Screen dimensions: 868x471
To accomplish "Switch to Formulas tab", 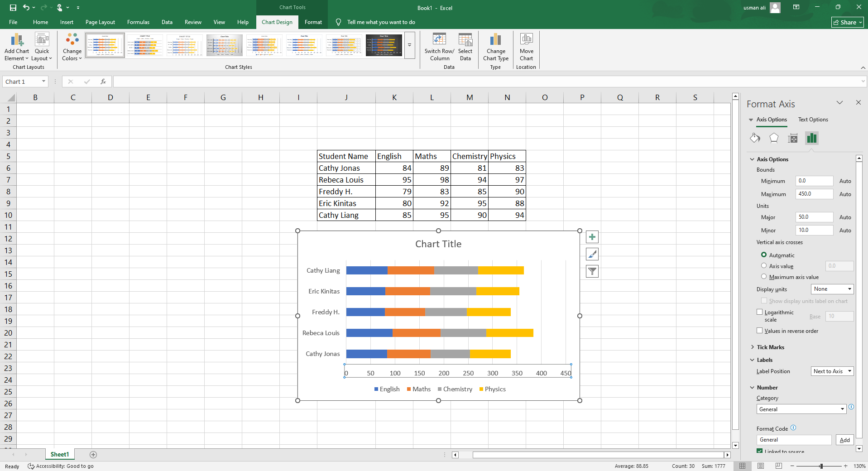I will tap(138, 22).
